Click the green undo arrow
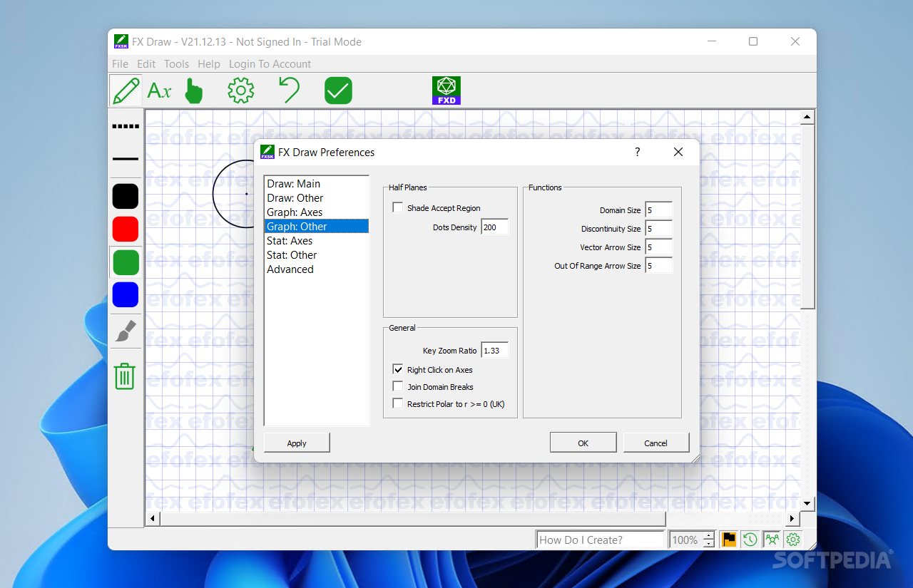913x588 pixels. click(x=289, y=91)
